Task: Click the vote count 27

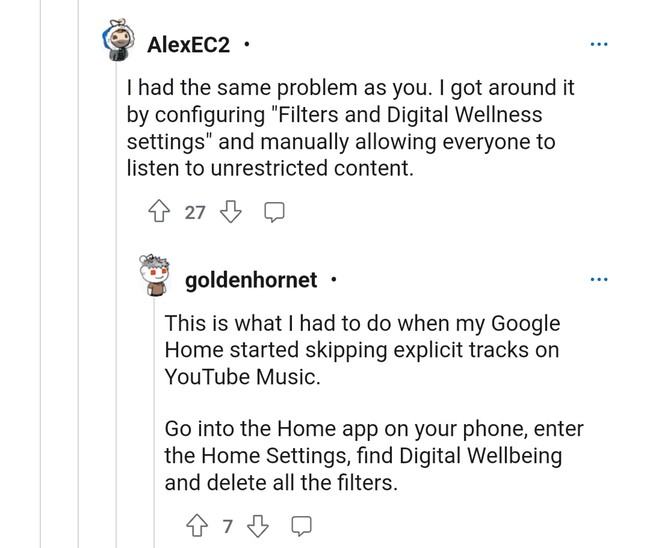Action: pos(194,212)
